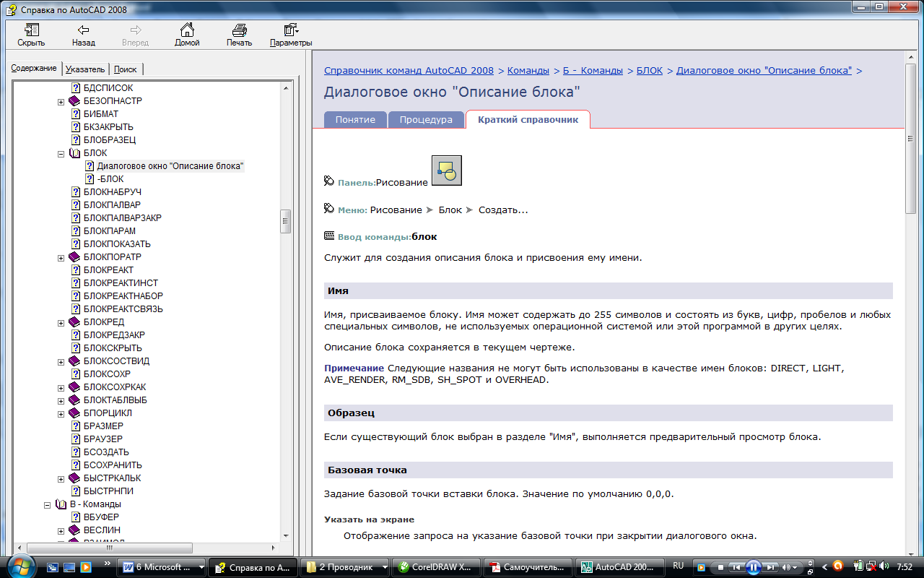Follow Справочник команд AutoCAD 2008 breadcrumb link
The width and height of the screenshot is (924, 578).
(x=409, y=71)
